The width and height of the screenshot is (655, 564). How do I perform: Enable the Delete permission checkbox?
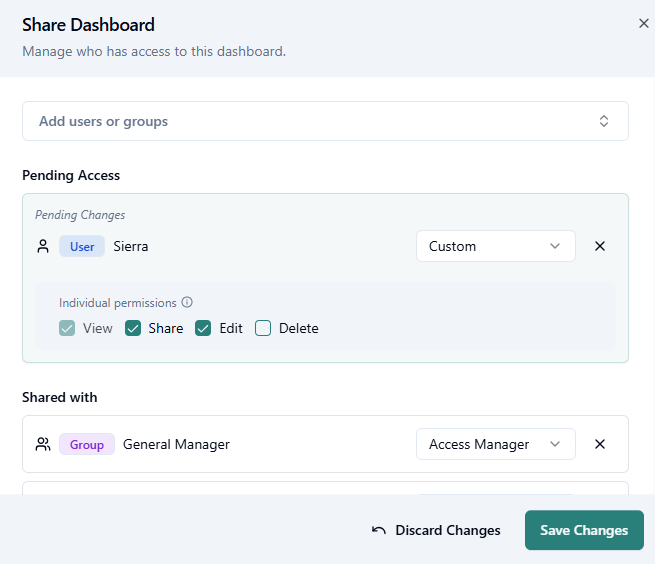click(x=263, y=328)
